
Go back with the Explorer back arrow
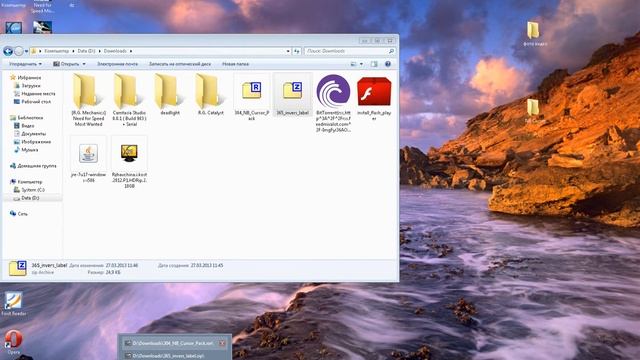8,51
